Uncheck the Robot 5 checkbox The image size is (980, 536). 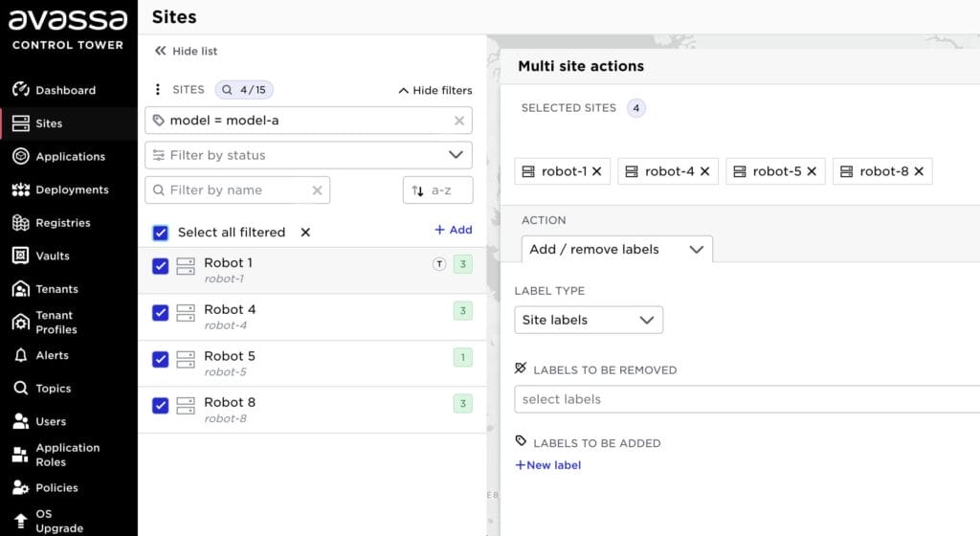[161, 359]
